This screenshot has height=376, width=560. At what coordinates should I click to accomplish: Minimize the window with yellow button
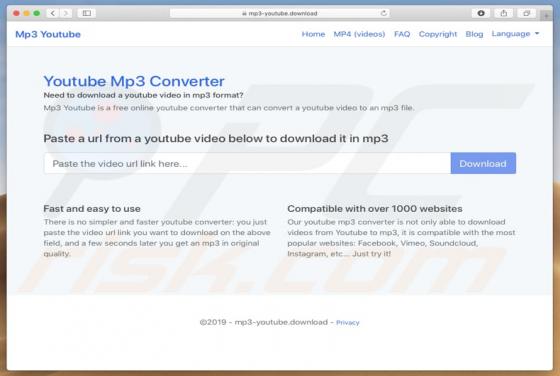[x=26, y=13]
